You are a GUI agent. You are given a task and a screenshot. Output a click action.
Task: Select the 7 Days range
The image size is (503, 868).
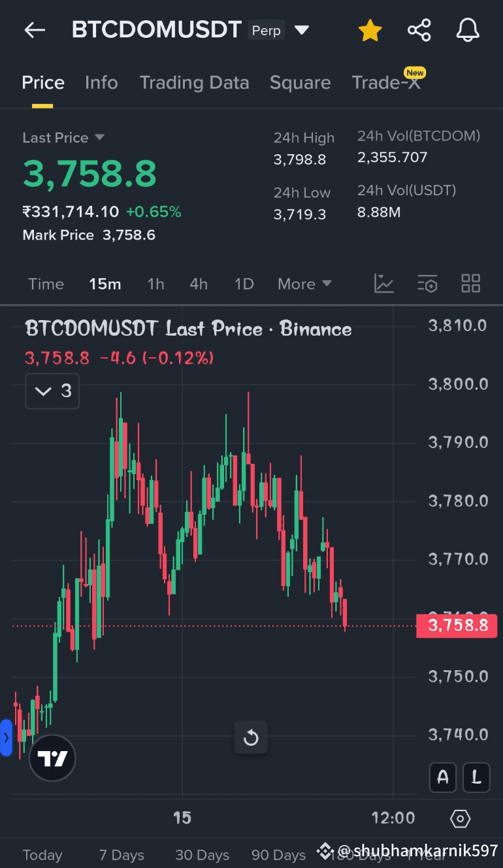pos(122,855)
